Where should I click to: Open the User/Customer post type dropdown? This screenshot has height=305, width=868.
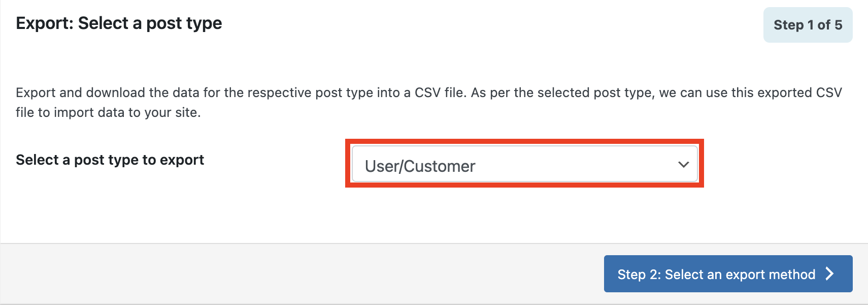click(524, 164)
